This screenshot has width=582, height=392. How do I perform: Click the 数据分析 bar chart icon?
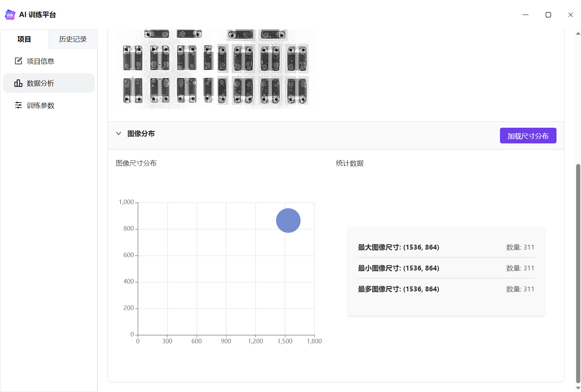tap(18, 83)
